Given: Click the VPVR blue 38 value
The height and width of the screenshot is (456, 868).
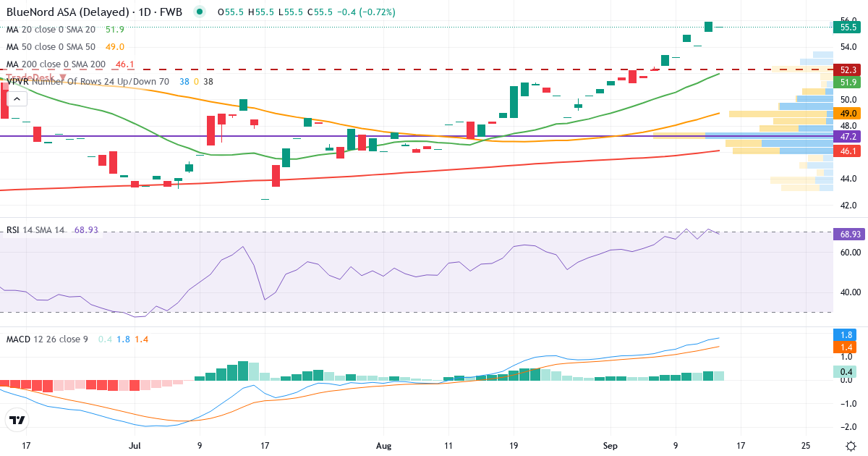Looking at the screenshot, I should point(184,82).
